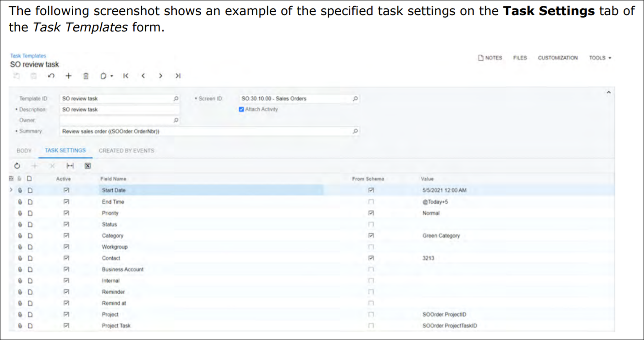Screen dimensions: 644x340
Task: Click the Add New Record plus icon
Action: [69, 76]
